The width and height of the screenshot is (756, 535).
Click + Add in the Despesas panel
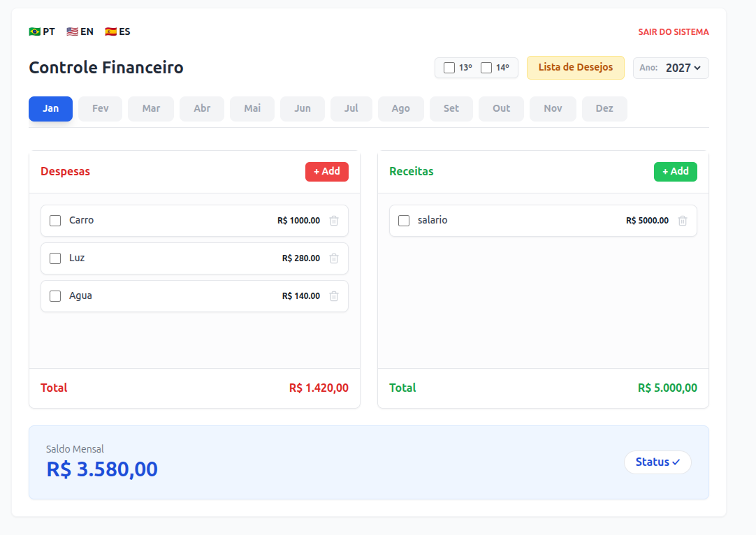click(327, 171)
